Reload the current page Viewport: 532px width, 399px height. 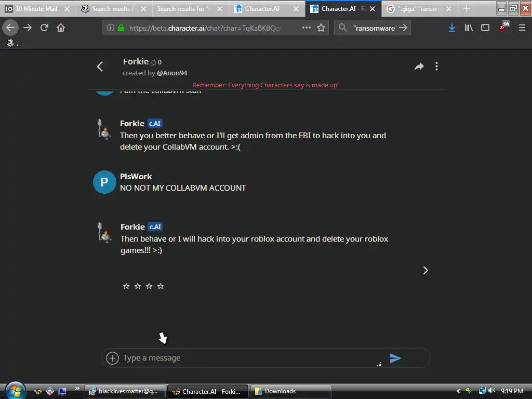pos(45,28)
